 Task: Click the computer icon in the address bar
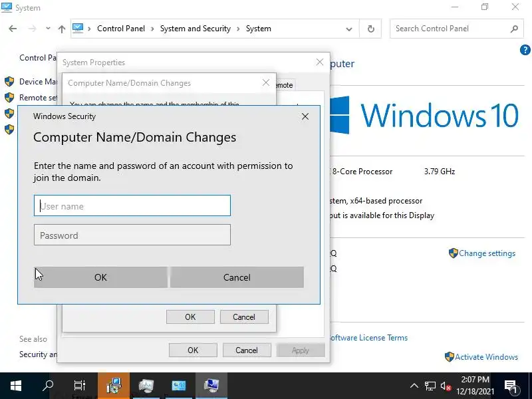78,28
